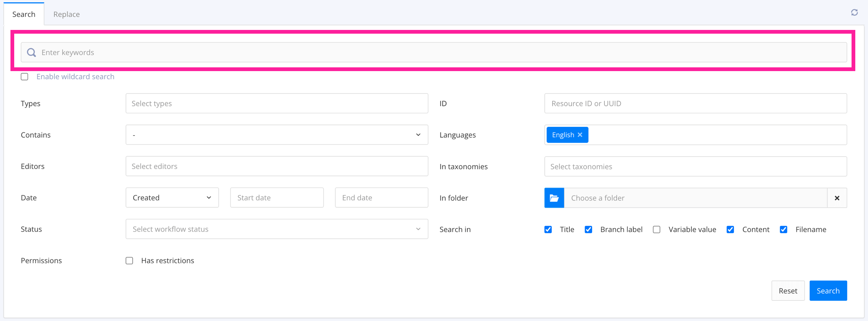Click the blue folder icon to browse folders

pyautogui.click(x=554, y=198)
